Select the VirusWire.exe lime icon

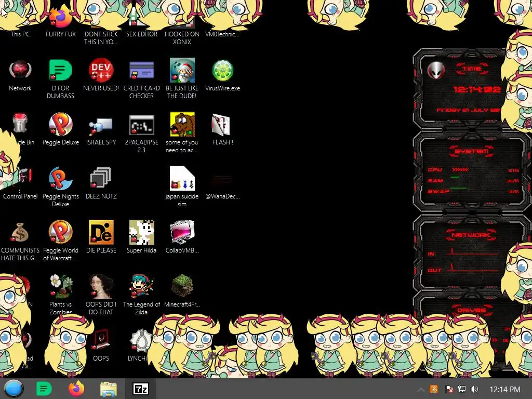[222, 70]
